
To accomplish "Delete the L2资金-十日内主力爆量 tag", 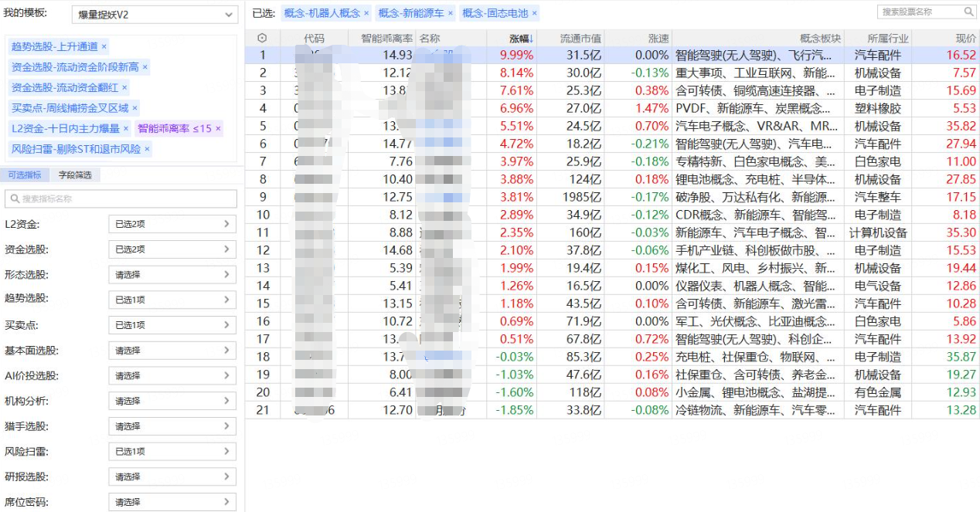I will point(126,129).
